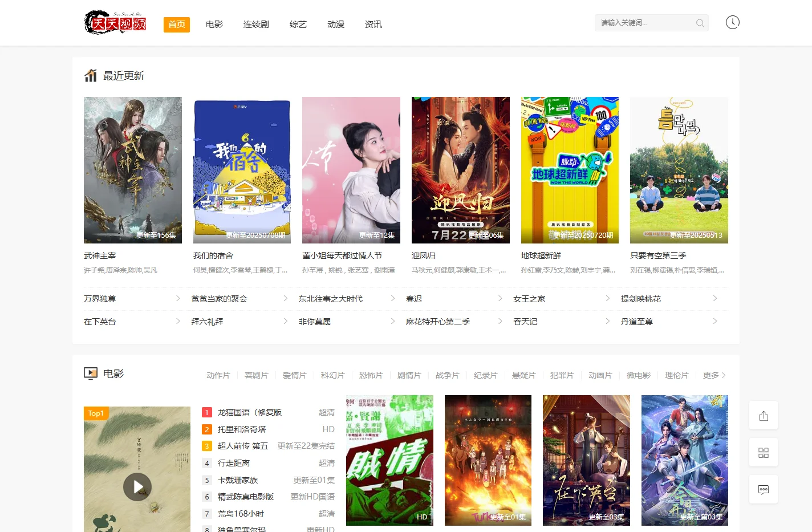This screenshot has width=812, height=532.
Task: Open 迎风归 poster thumbnail
Action: (461, 170)
